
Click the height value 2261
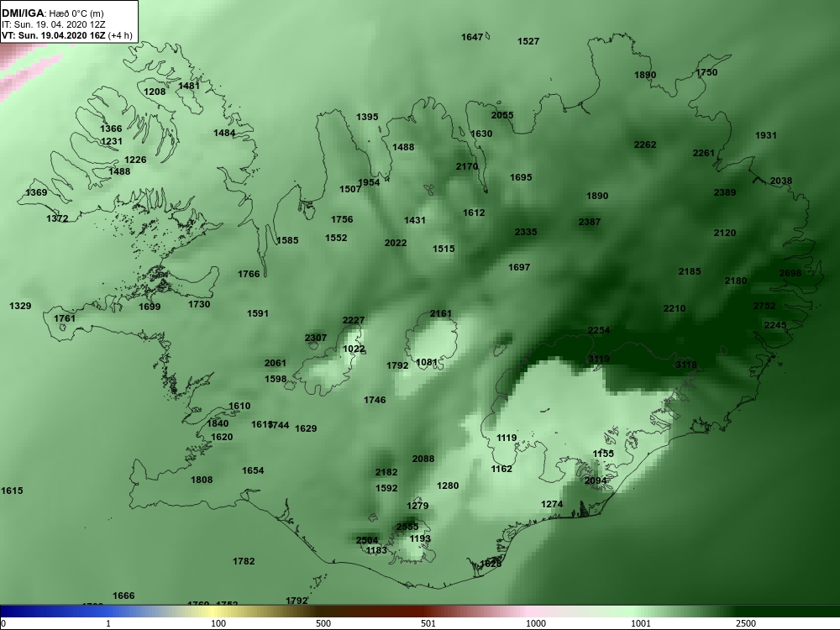click(703, 153)
